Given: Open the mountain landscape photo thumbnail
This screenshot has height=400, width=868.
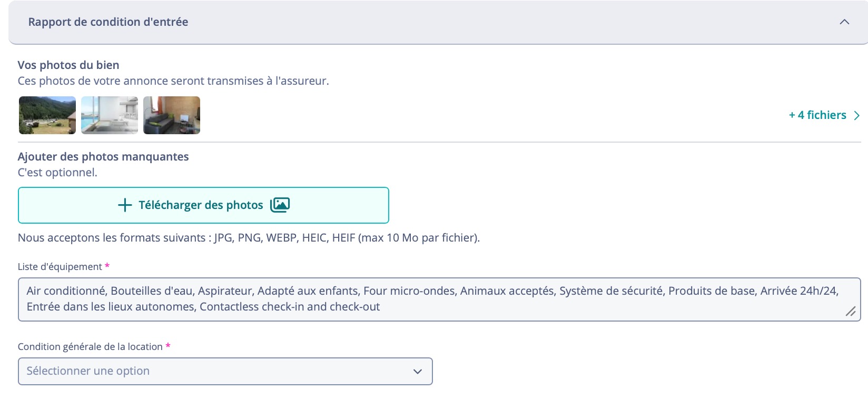Looking at the screenshot, I should click(47, 115).
